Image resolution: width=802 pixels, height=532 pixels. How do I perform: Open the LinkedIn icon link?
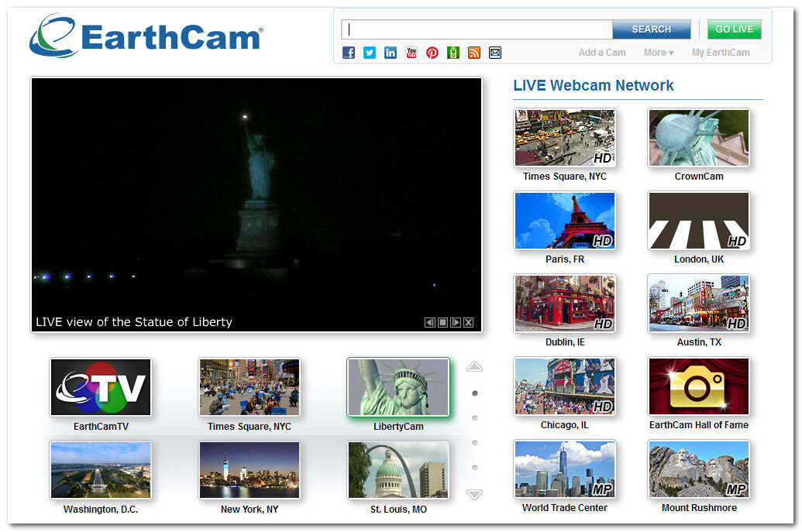click(391, 53)
